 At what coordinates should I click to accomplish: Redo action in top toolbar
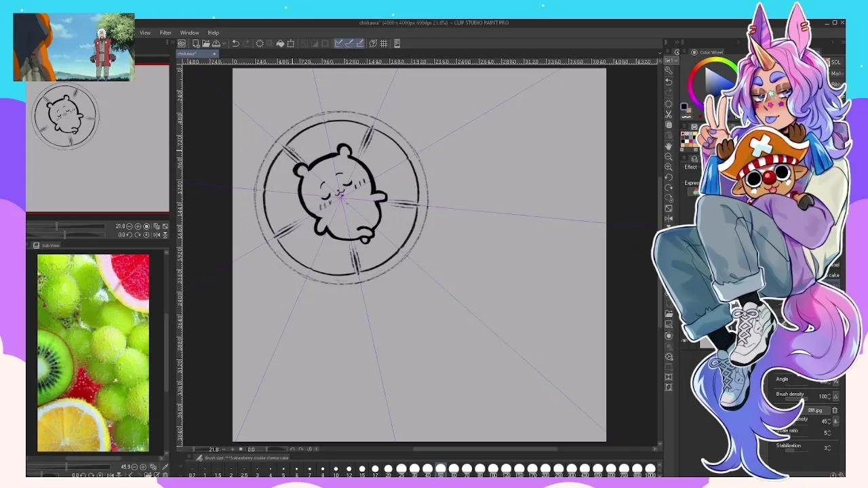click(247, 43)
